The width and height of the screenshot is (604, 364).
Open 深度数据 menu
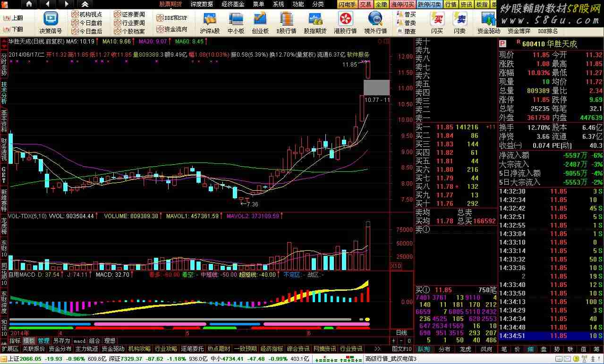202,4
